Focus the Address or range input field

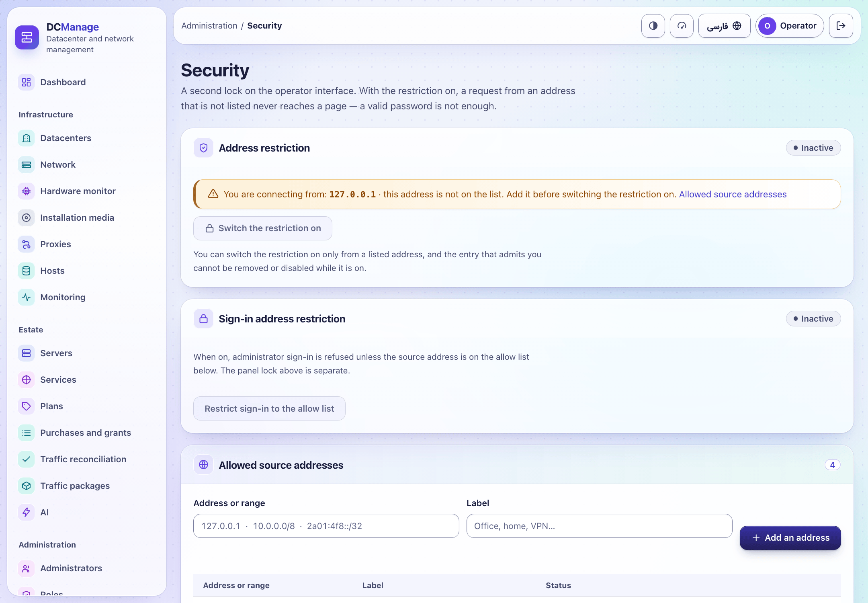[326, 526]
